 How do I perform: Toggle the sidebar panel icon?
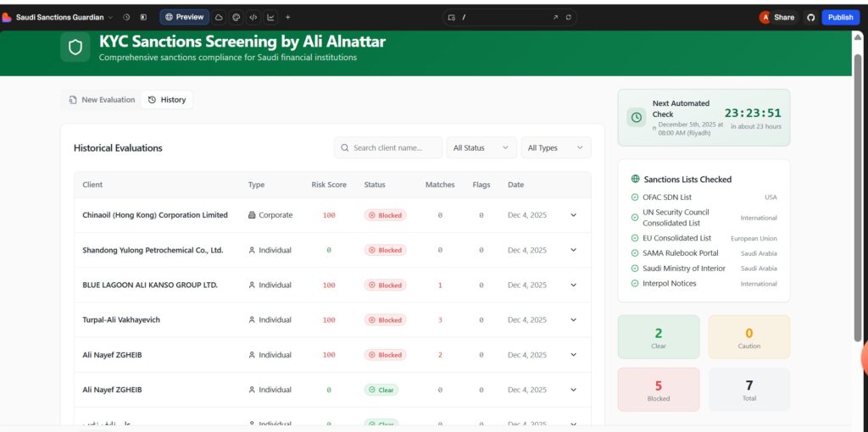143,17
